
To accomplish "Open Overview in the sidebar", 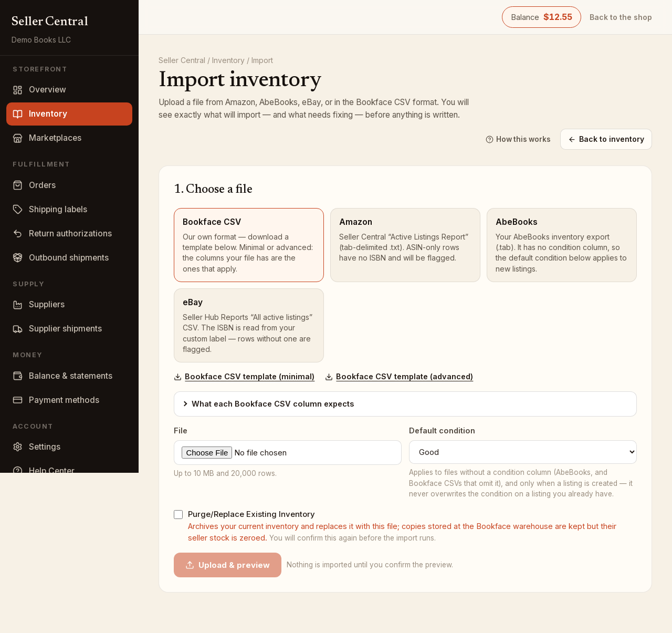I will coord(69,90).
